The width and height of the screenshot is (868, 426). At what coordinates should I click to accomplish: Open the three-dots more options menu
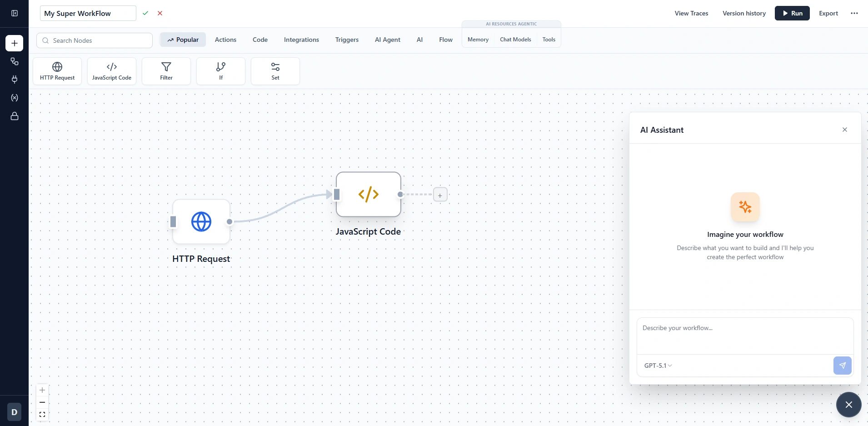coord(854,13)
